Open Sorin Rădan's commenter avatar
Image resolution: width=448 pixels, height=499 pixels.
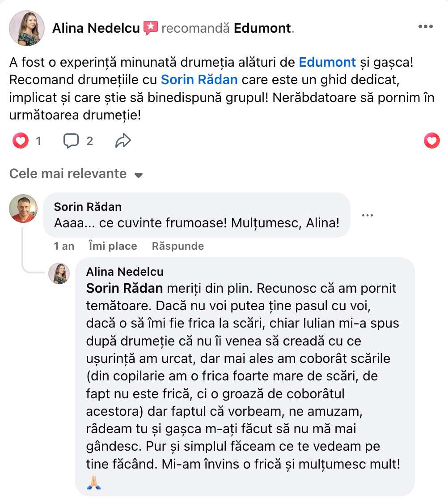[x=23, y=209]
